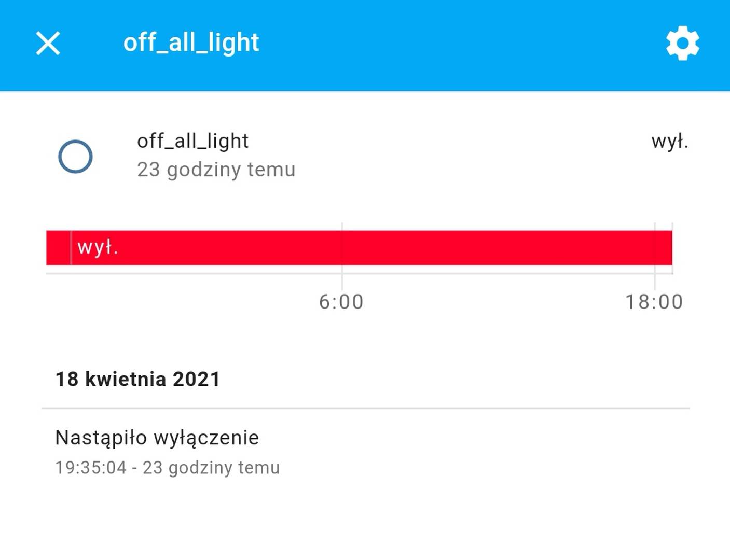Viewport: 730px width, 560px height.
Task: Click the "wył." state on the right
Action: point(669,141)
